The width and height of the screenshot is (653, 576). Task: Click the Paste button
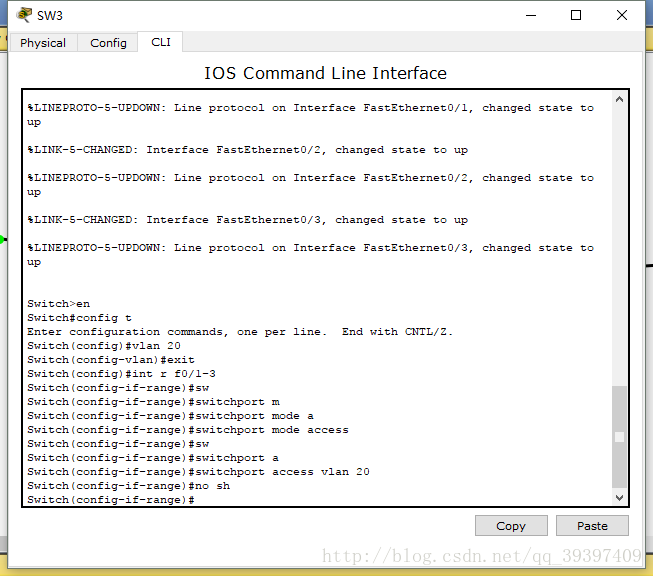point(592,526)
